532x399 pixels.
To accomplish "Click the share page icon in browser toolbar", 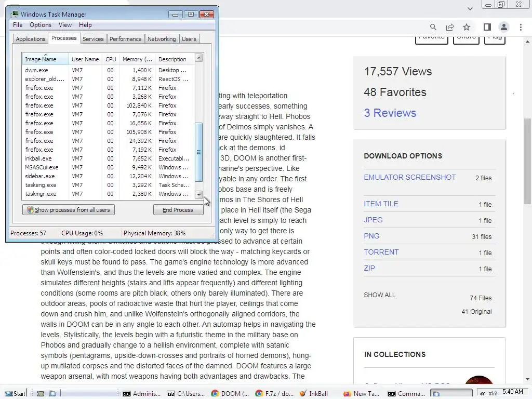I will click(450, 27).
